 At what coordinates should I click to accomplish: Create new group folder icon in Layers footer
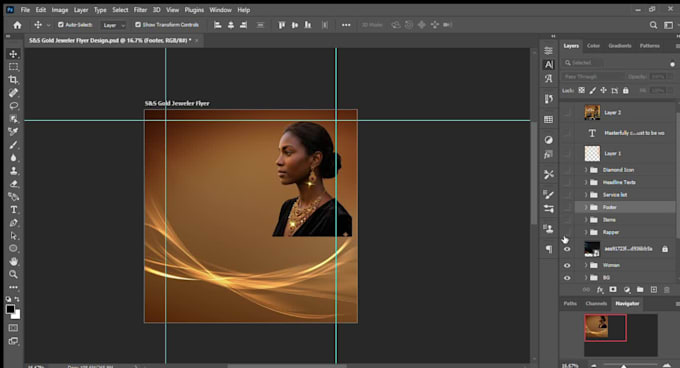[640, 290]
